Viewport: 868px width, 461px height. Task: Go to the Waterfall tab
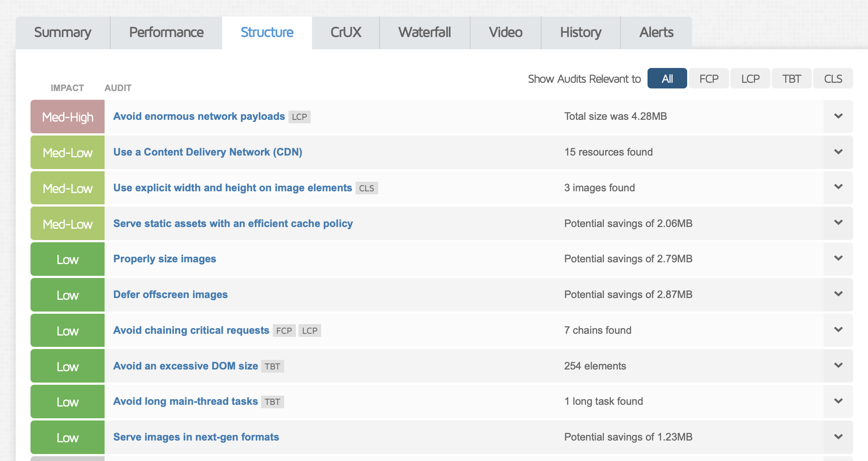425,33
